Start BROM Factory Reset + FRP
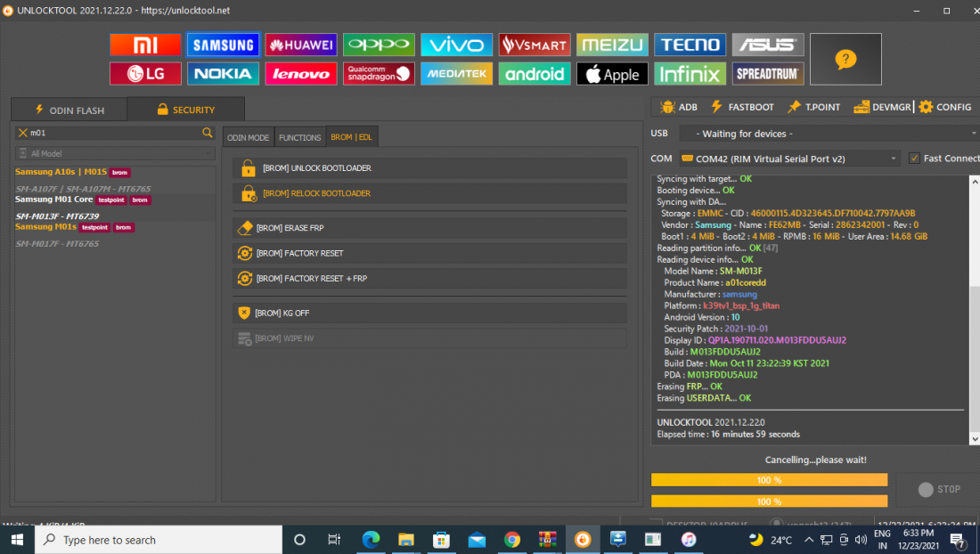 pyautogui.click(x=430, y=279)
